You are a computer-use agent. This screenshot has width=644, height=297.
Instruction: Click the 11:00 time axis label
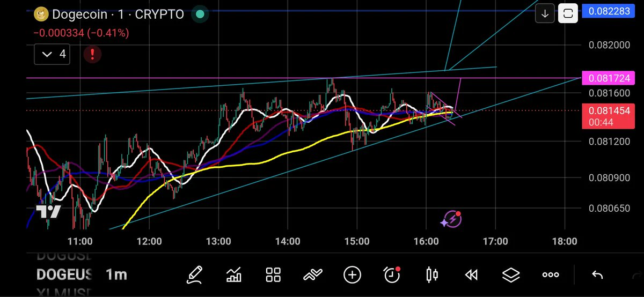(x=80, y=241)
